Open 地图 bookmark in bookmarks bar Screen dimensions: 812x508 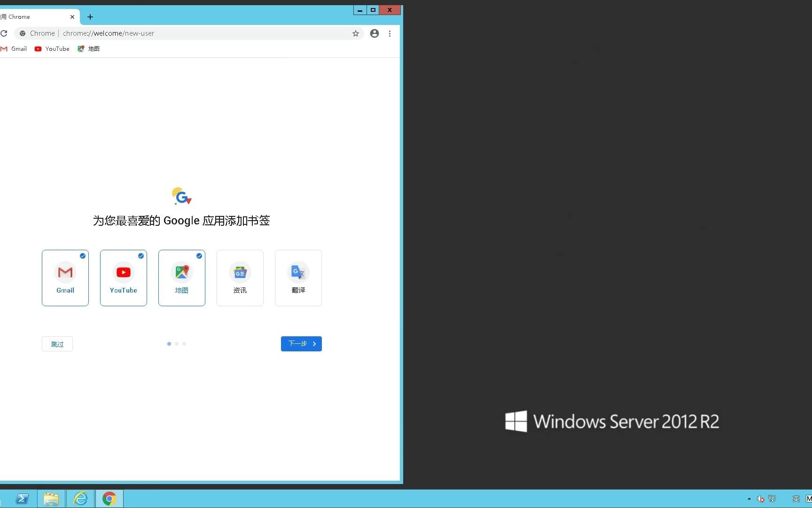[x=89, y=49]
